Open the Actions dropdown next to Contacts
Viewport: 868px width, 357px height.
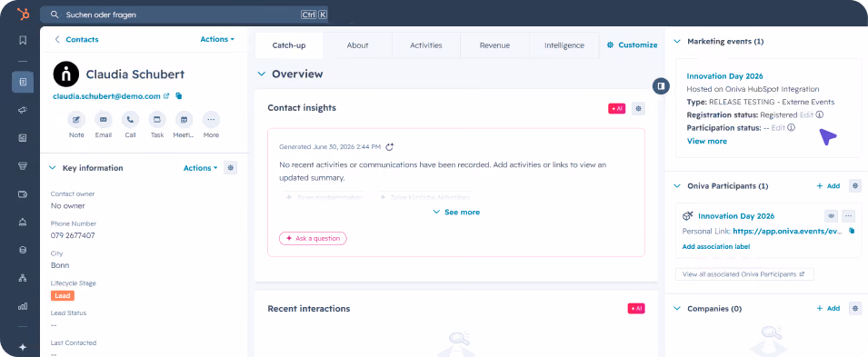tap(217, 39)
